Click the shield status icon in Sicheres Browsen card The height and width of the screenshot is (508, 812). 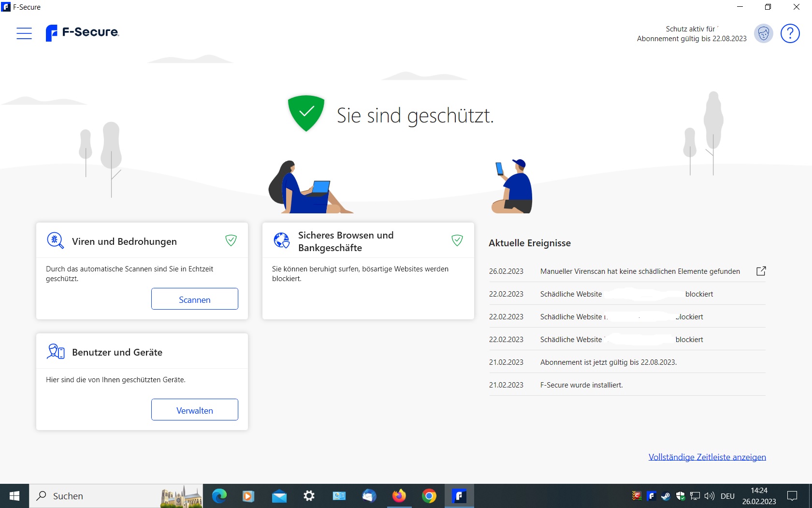coord(457,240)
